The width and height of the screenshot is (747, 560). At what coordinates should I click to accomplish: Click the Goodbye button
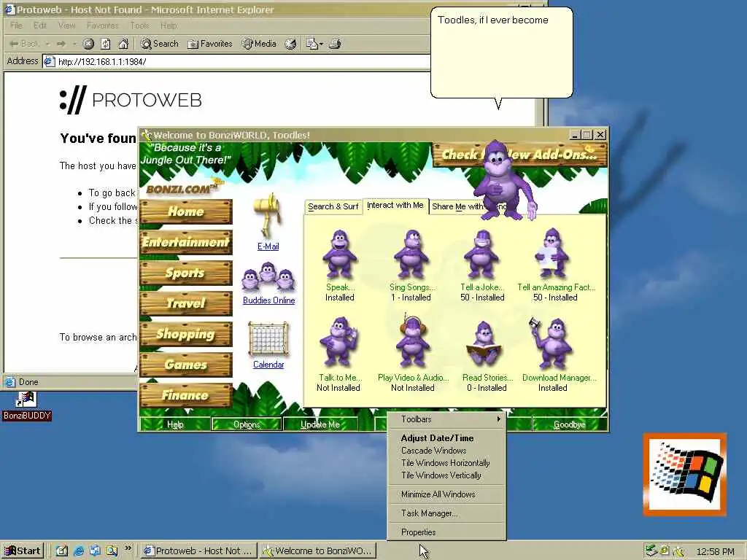(570, 424)
